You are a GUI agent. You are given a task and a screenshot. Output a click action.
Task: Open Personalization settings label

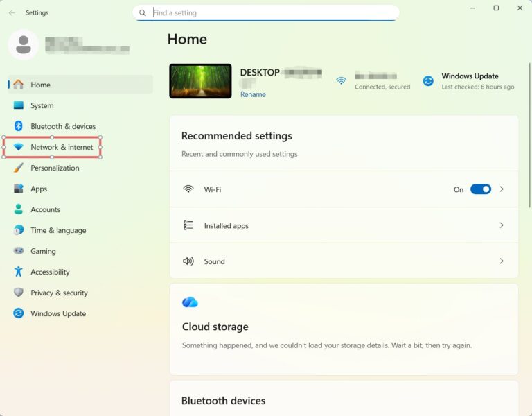(55, 168)
